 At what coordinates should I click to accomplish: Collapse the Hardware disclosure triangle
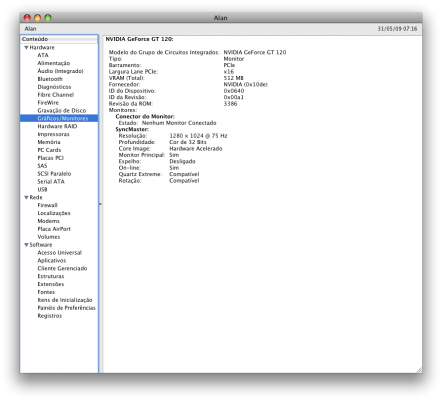tap(26, 48)
